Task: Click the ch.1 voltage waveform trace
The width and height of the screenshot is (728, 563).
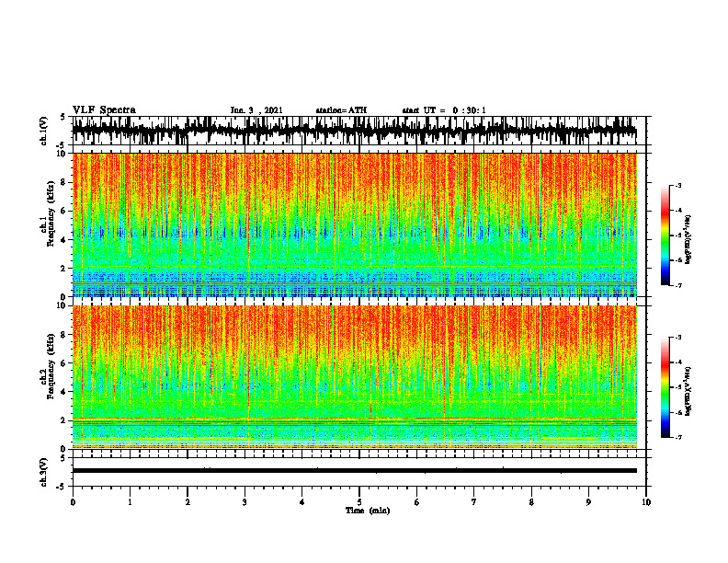Action: coord(354,131)
